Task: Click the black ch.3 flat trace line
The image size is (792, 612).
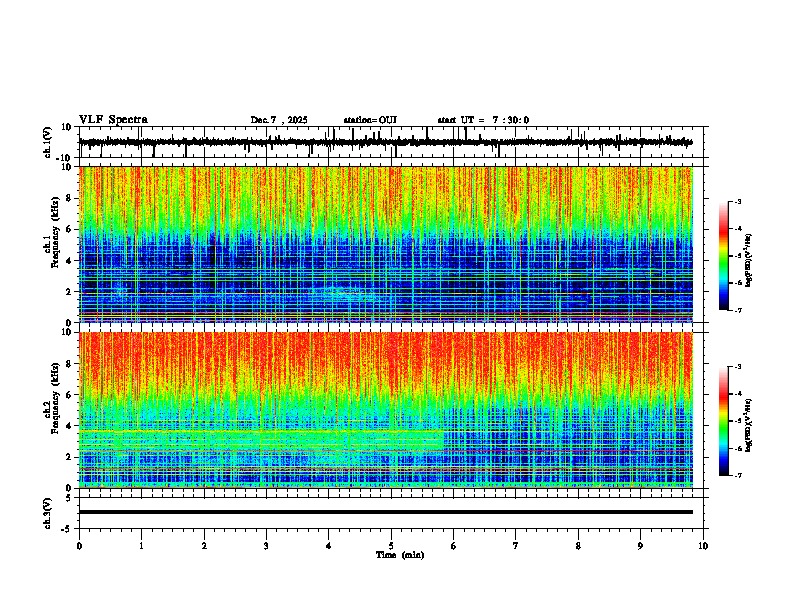Action: coord(385,512)
